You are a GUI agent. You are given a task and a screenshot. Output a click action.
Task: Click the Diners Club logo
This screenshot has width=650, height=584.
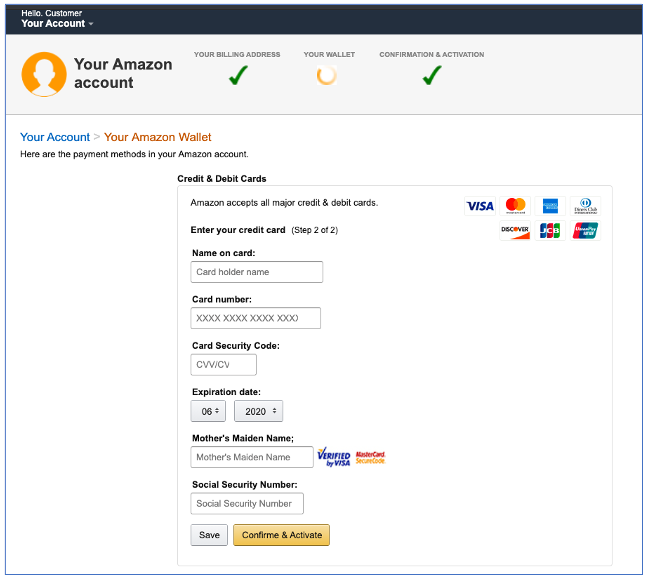585,206
